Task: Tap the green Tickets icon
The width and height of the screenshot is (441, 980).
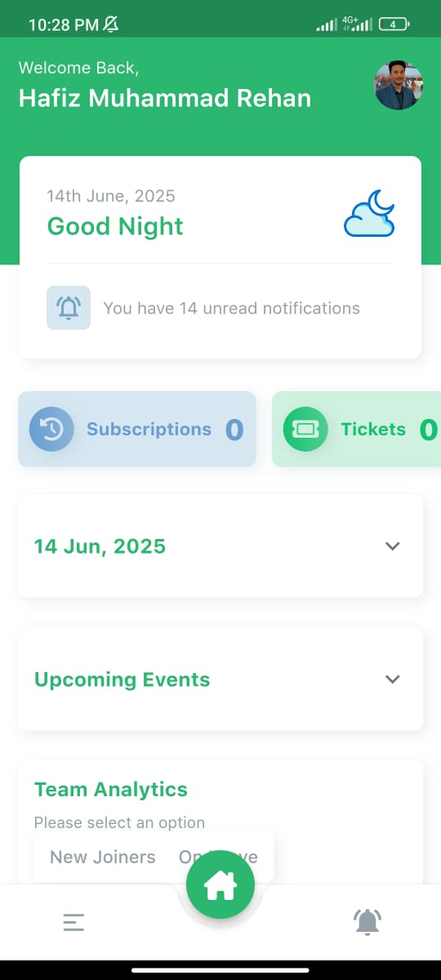Action: click(x=305, y=429)
